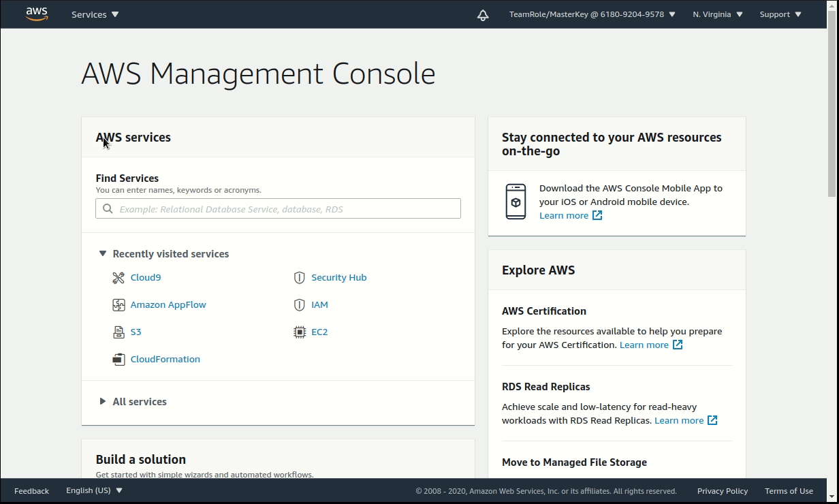Click the Feedback button in the footer

point(31,491)
